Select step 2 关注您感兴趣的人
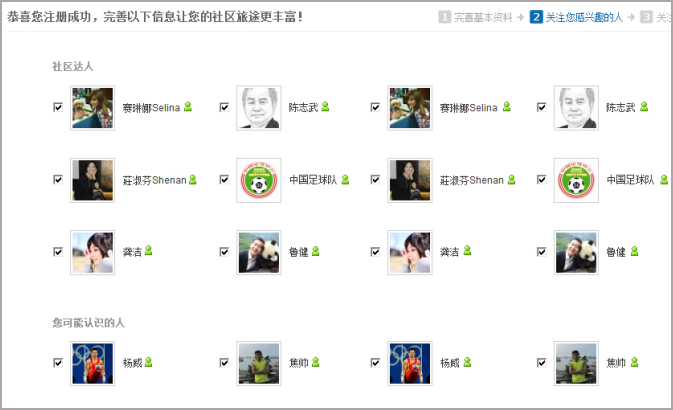 click(x=576, y=17)
